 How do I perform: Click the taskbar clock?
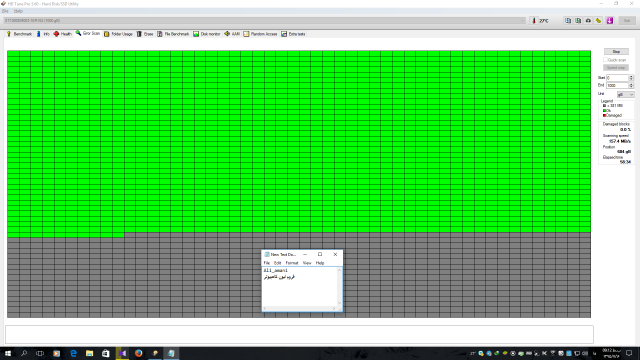point(611,353)
